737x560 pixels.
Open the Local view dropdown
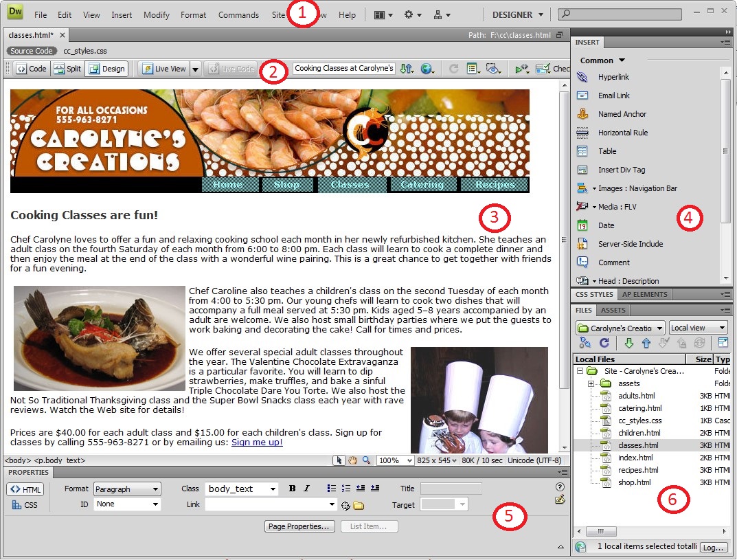(698, 328)
